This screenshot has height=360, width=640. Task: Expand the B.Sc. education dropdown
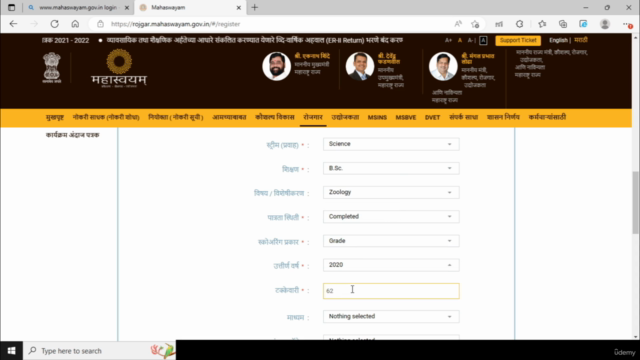click(x=391, y=168)
